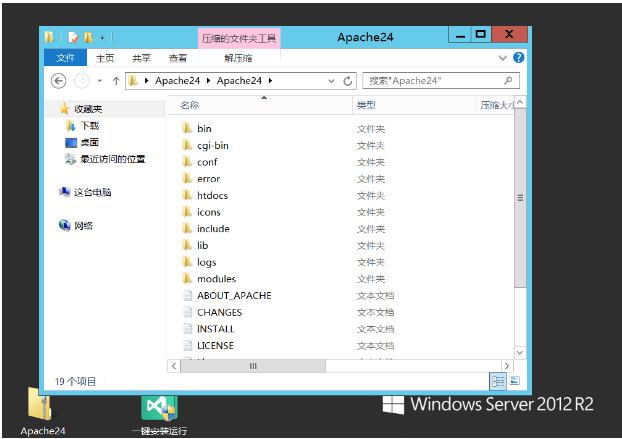Sort by the 压缩大小 column header
622x439 pixels.
495,105
